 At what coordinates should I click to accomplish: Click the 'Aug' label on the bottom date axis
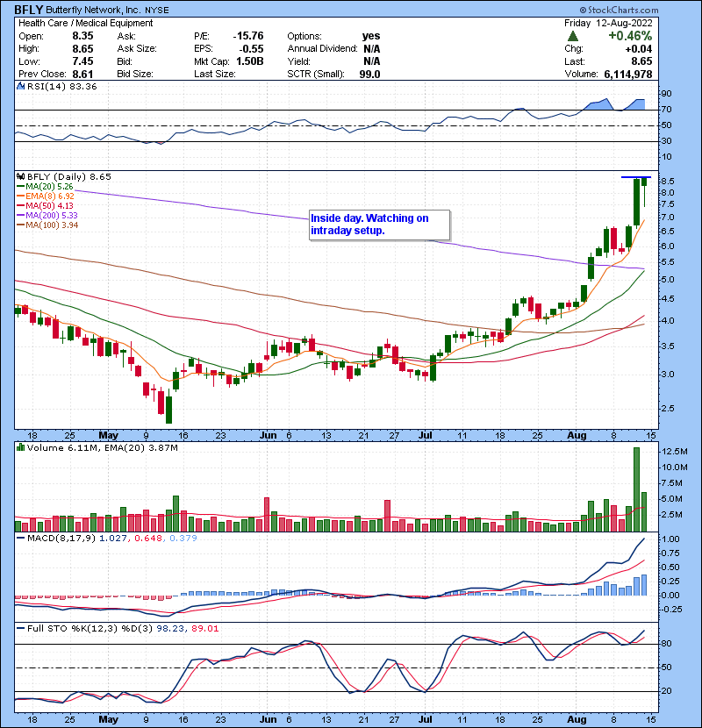coord(577,719)
